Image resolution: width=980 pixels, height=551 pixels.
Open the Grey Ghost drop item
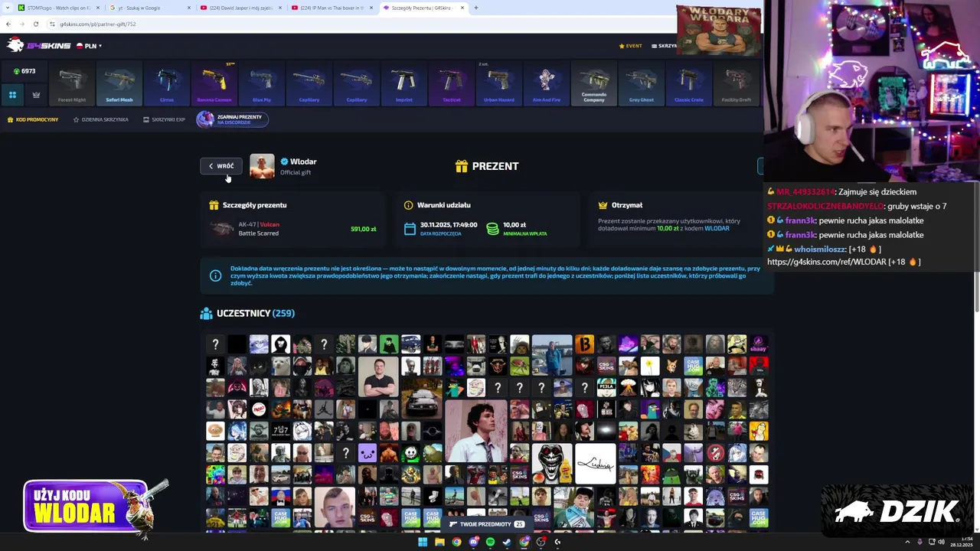click(x=642, y=84)
